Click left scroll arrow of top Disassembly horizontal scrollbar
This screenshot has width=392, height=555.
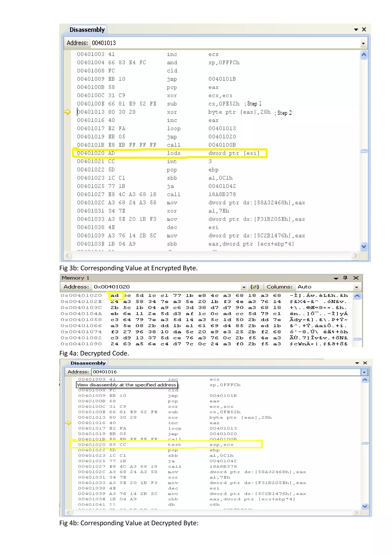click(67, 255)
